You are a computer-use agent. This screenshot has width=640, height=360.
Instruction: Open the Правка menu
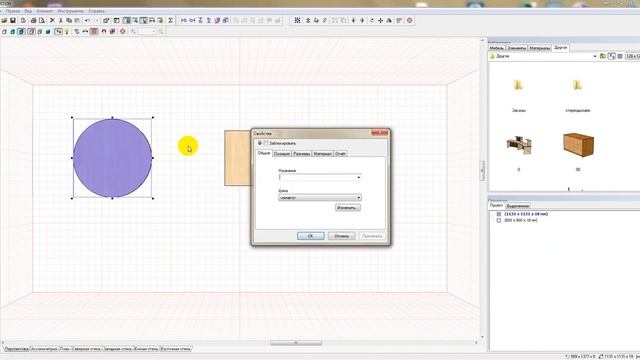pos(13,11)
